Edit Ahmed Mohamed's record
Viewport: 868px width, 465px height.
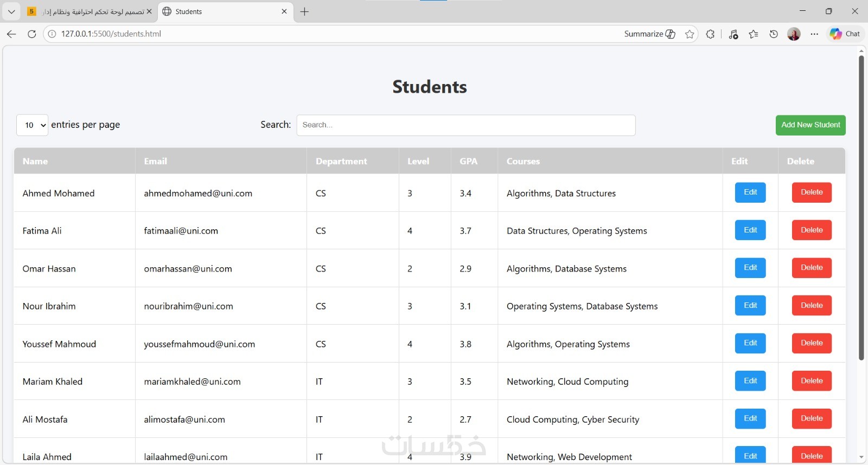pyautogui.click(x=750, y=192)
